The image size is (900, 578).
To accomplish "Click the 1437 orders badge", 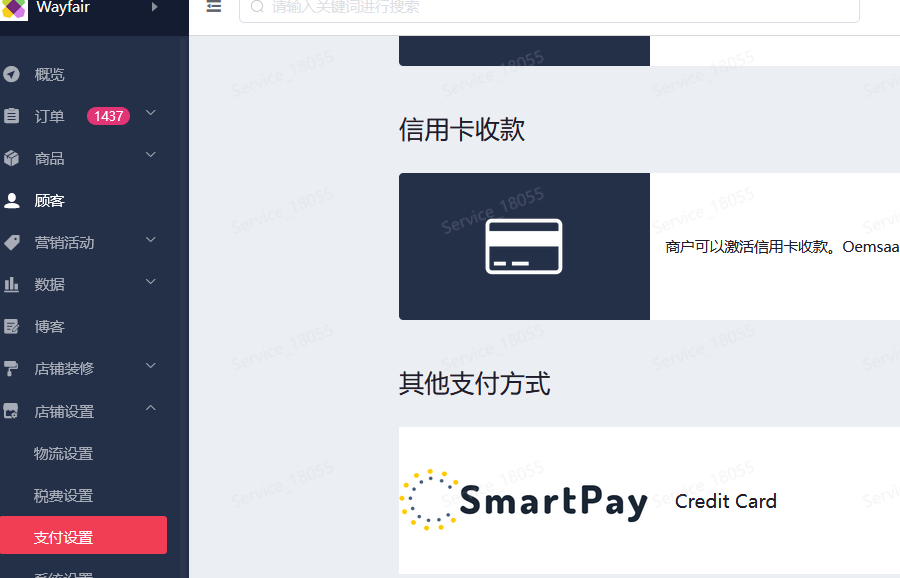I will tap(108, 116).
